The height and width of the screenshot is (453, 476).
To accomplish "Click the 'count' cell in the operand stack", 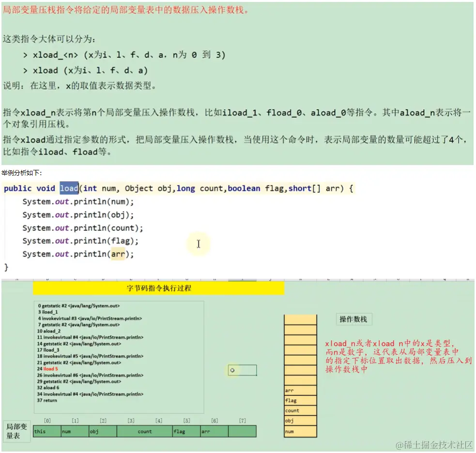I will 300,410.
